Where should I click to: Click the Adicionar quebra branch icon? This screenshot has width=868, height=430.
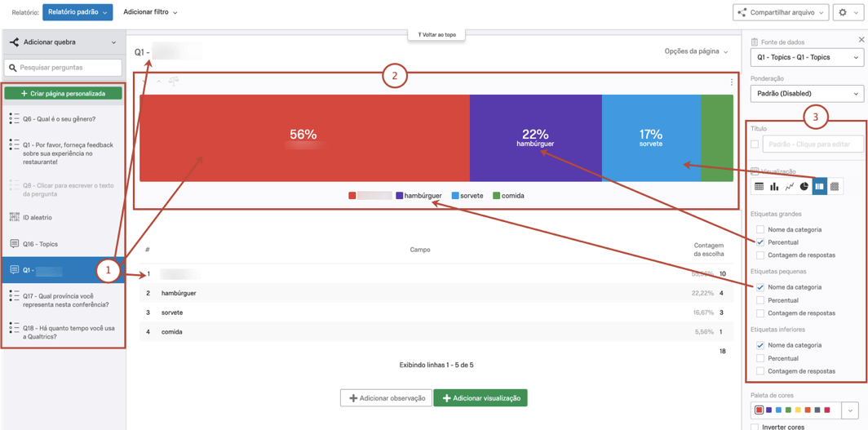click(x=15, y=42)
